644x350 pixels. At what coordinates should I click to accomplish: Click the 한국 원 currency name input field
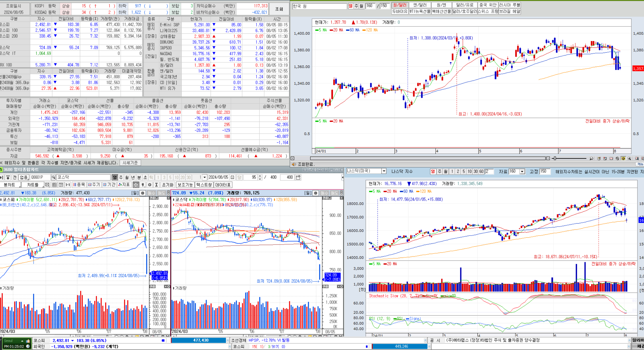320,6
